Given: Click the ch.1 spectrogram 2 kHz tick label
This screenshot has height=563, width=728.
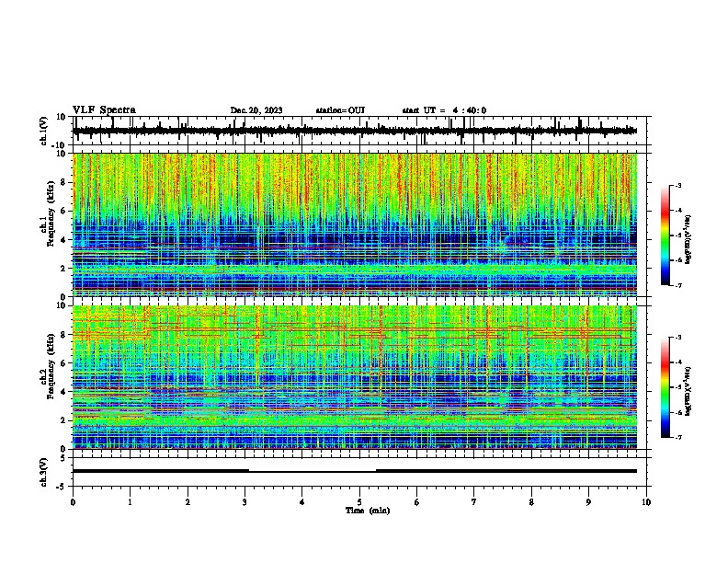Looking at the screenshot, I should click(64, 268).
